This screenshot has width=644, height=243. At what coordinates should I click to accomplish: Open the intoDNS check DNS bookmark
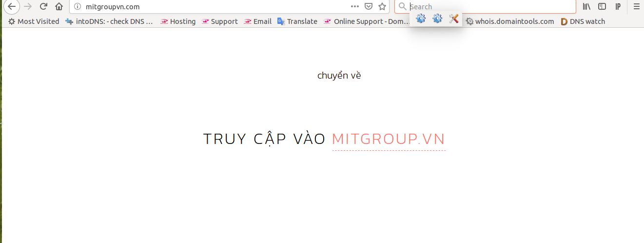(x=109, y=21)
